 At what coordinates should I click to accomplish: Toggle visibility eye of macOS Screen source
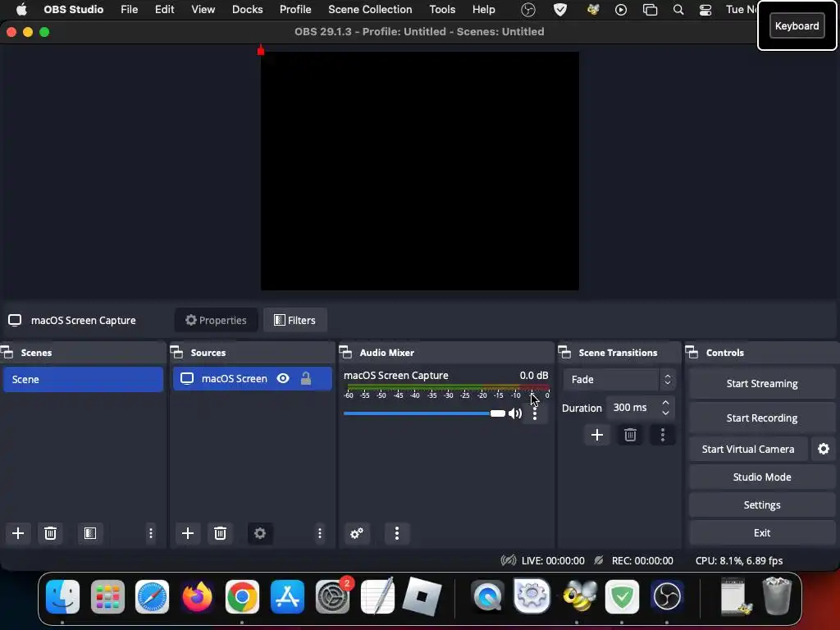click(x=283, y=379)
